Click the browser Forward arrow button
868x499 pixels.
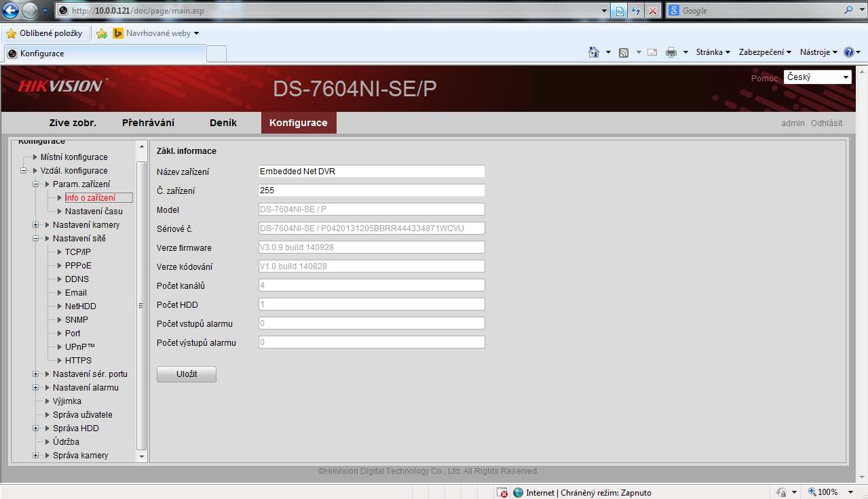[30, 11]
